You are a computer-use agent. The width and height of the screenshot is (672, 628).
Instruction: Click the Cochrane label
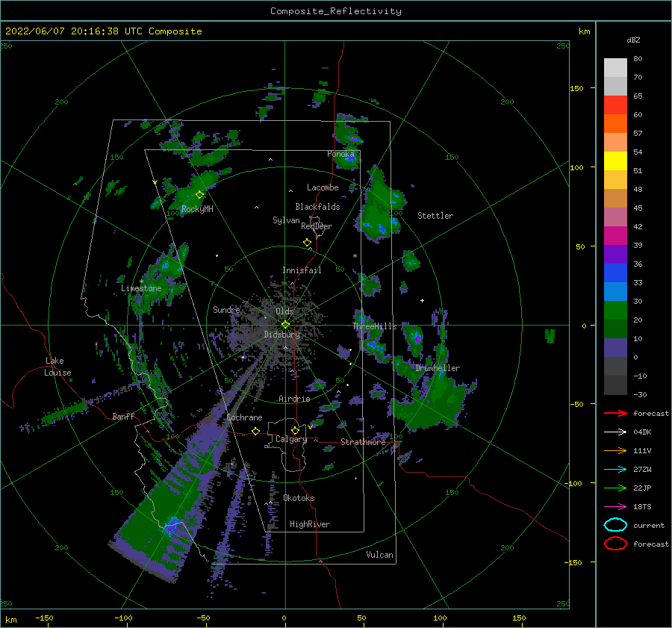click(x=244, y=417)
